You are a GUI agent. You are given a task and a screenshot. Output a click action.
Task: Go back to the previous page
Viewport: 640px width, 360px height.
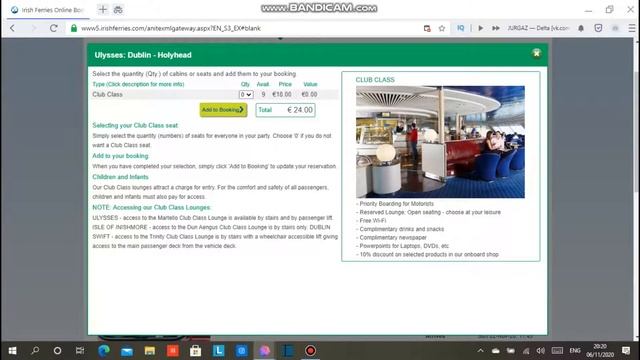(x=12, y=28)
